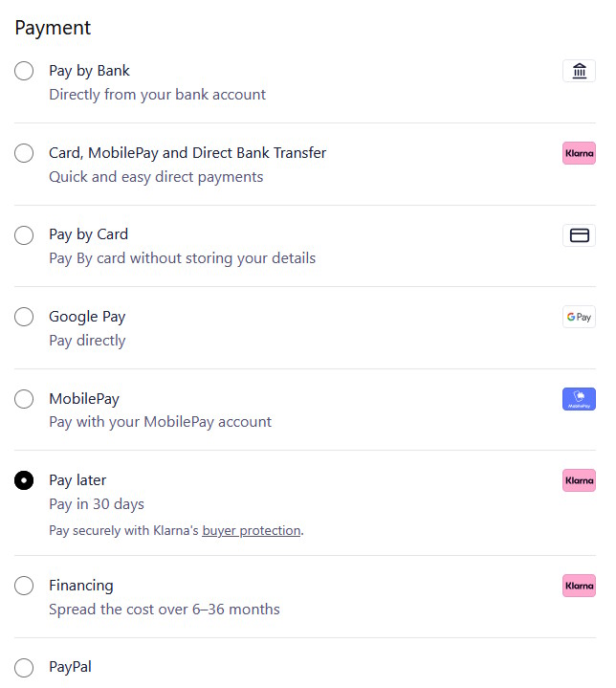Choose Card, MobilePay and Direct Bank Transfer option
Viewport: 616px width, 688px height.
(x=24, y=153)
